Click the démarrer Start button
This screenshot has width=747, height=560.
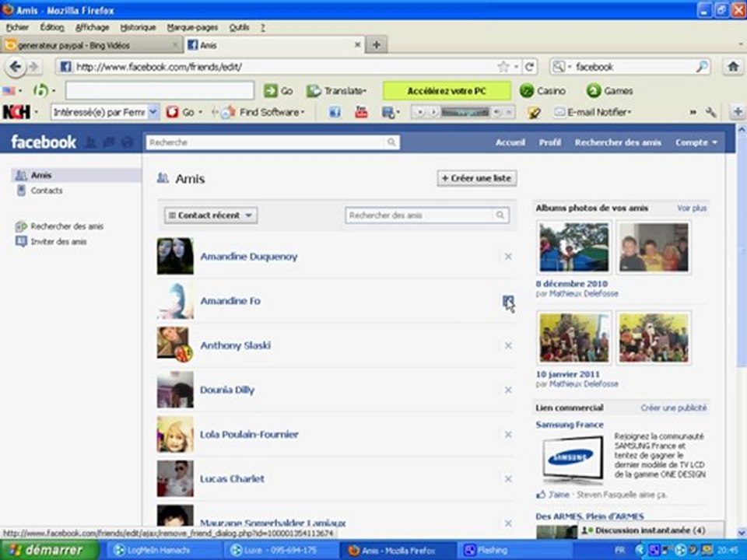48,550
